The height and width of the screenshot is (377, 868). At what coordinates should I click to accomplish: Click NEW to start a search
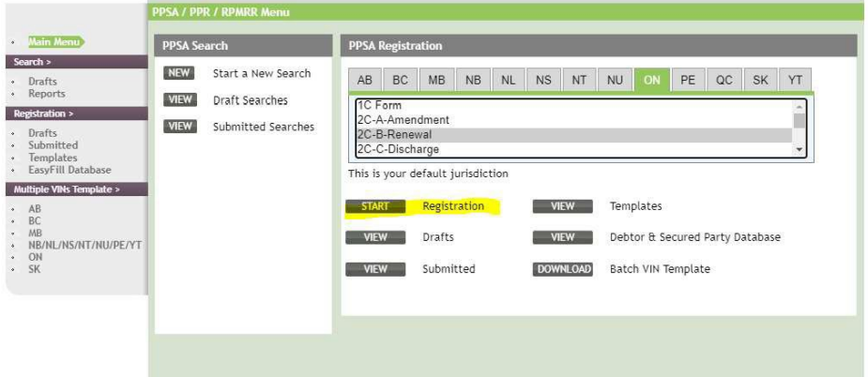point(179,73)
